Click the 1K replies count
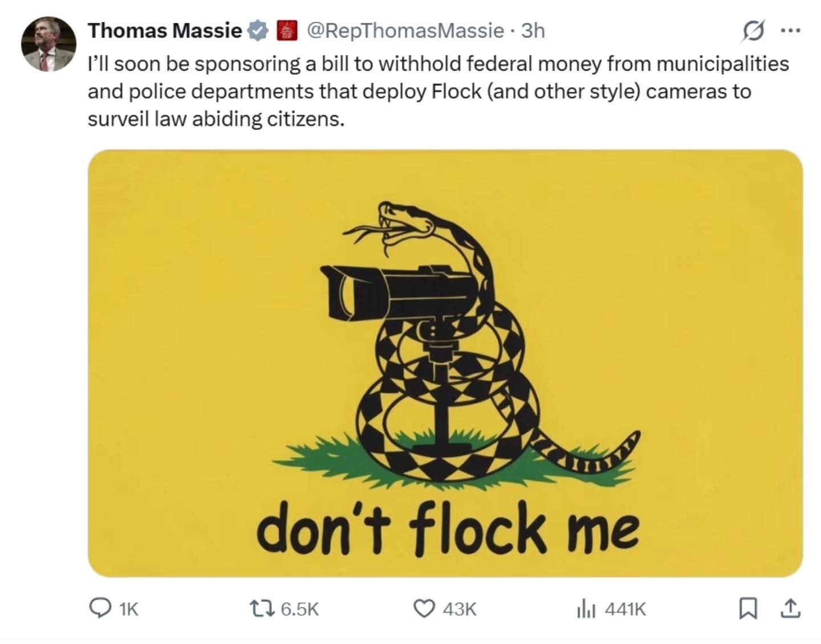This screenshot has width=821, height=644. pos(129,609)
